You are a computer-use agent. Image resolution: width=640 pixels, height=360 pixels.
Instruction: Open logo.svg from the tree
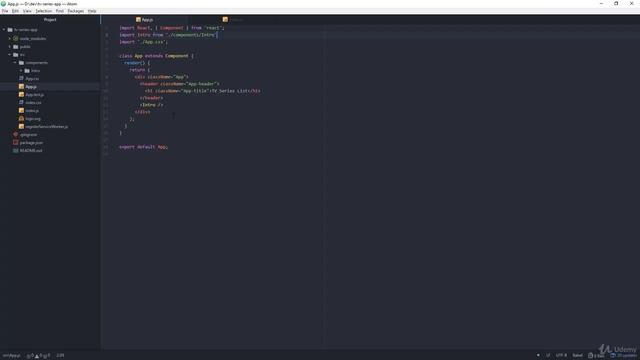(33, 119)
